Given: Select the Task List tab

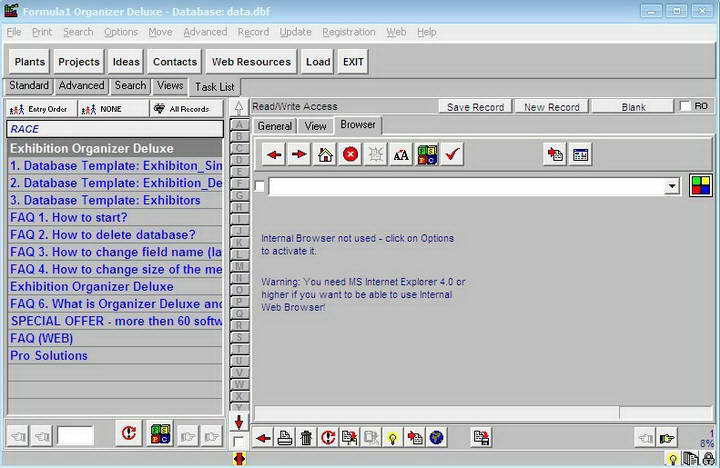Looking at the screenshot, I should 214,87.
